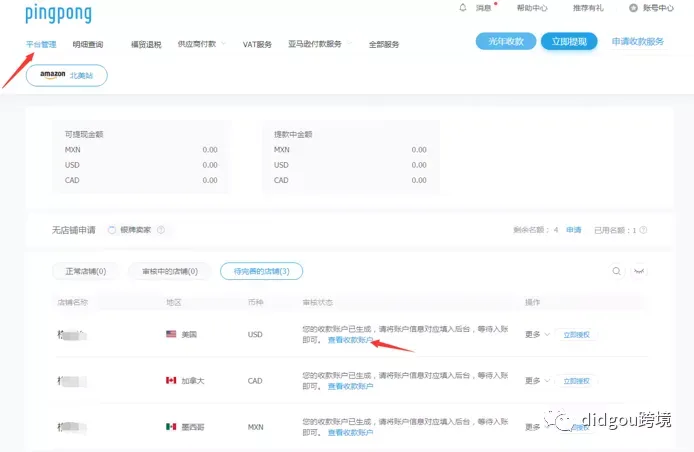This screenshot has height=452, width=694.
Task: Click the 立即提现 button
Action: pos(569,41)
